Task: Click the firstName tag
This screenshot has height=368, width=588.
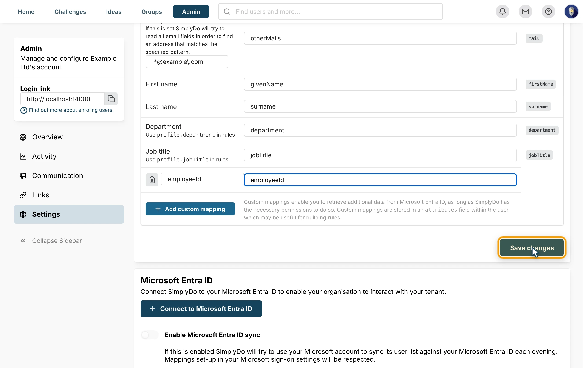Action: [x=541, y=84]
